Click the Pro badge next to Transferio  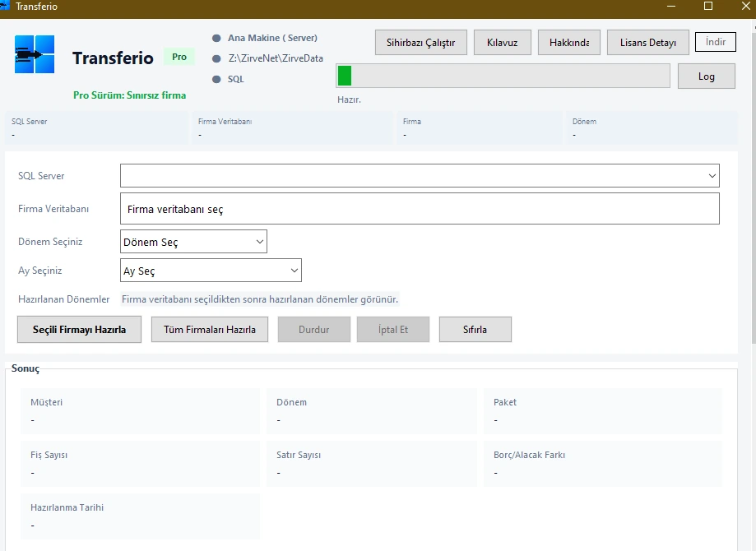[179, 57]
